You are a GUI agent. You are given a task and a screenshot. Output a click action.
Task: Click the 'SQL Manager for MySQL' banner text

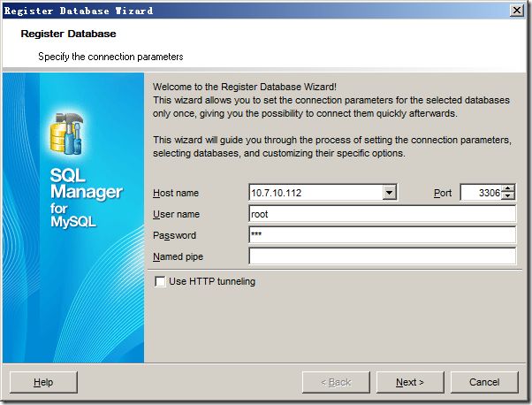(87, 198)
